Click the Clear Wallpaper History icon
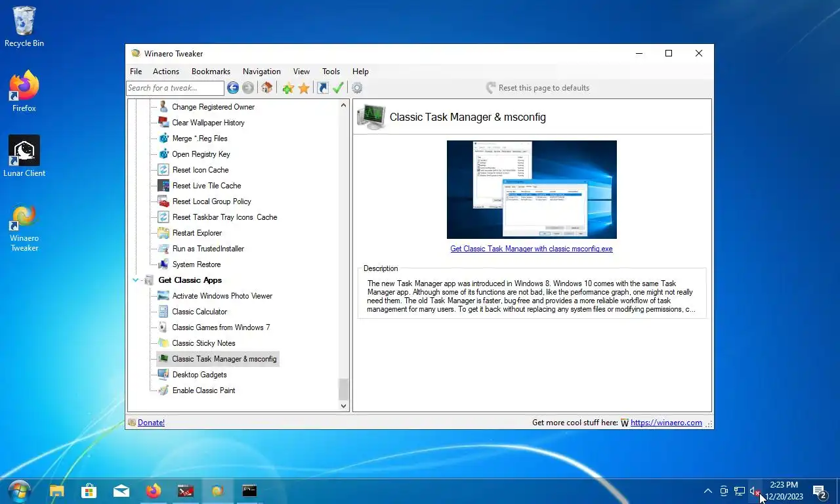Image resolution: width=840 pixels, height=504 pixels. [x=163, y=122]
